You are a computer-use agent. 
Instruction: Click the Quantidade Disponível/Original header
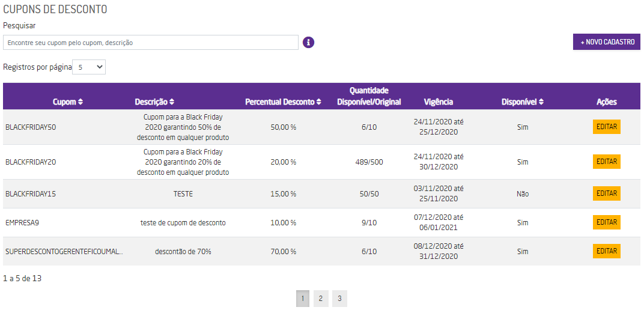[x=369, y=96]
